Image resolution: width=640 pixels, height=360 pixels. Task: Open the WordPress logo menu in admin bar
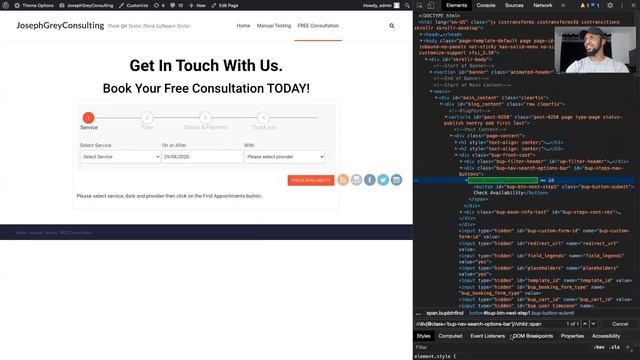(x=6, y=5)
